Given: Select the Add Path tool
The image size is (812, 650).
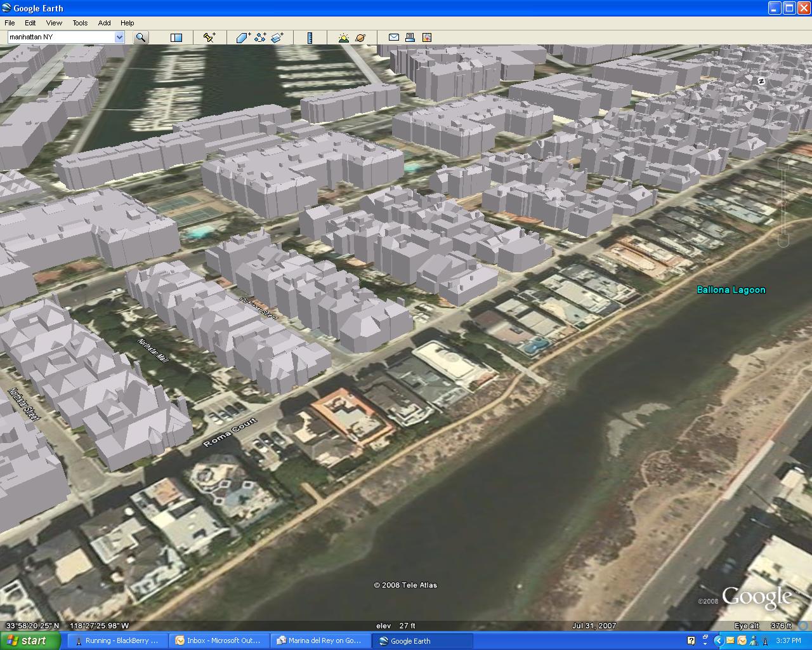Looking at the screenshot, I should [260, 37].
